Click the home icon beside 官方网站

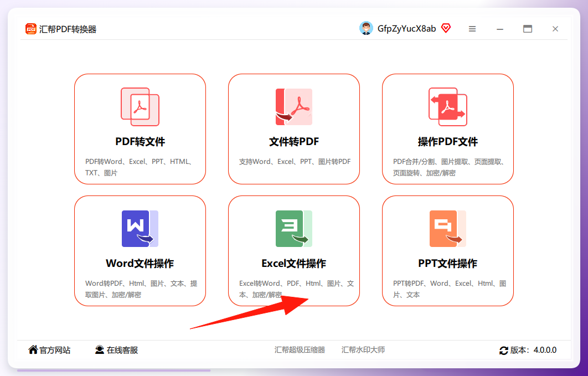[x=33, y=349]
